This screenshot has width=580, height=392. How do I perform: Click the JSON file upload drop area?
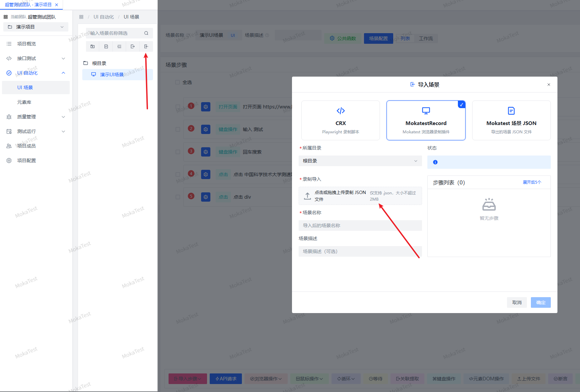[360, 196]
